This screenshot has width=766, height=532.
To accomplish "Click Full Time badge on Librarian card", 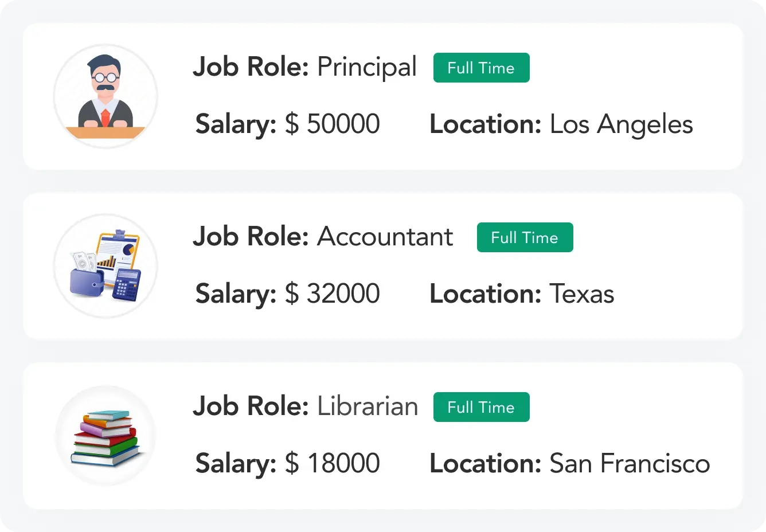I will click(x=481, y=407).
